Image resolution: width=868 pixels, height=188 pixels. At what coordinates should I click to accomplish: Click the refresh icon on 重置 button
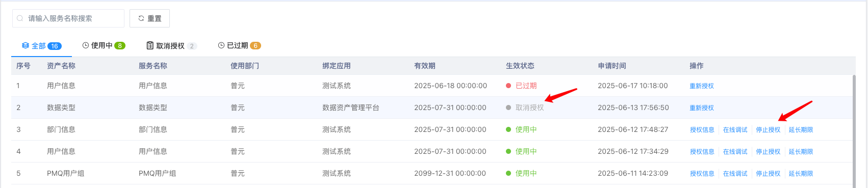pyautogui.click(x=141, y=18)
